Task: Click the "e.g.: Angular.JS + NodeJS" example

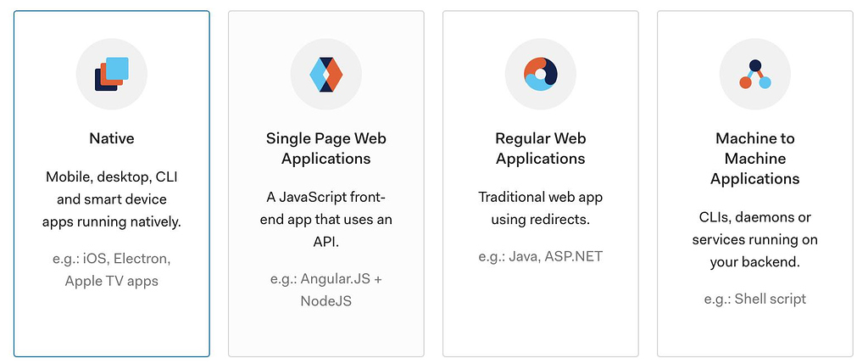Action: (x=326, y=290)
